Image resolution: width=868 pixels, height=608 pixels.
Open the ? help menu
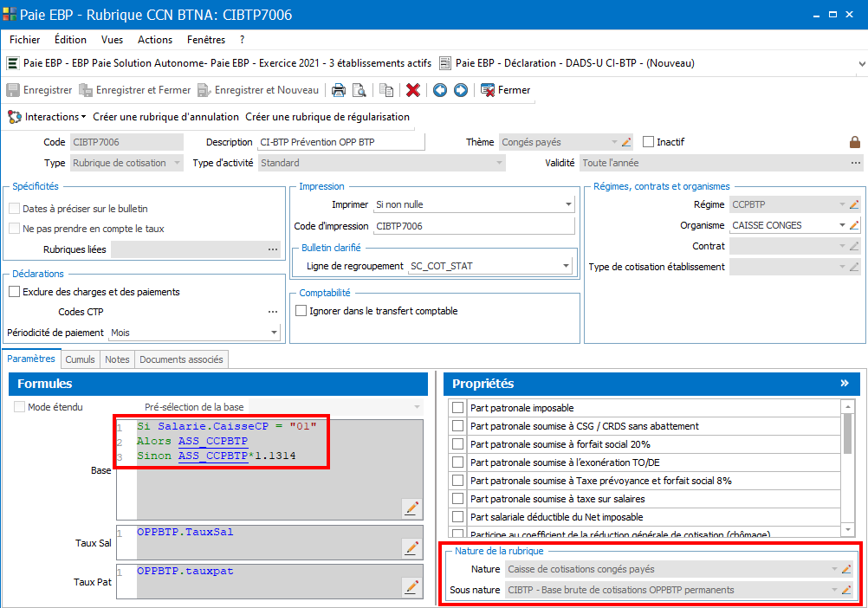pyautogui.click(x=243, y=40)
